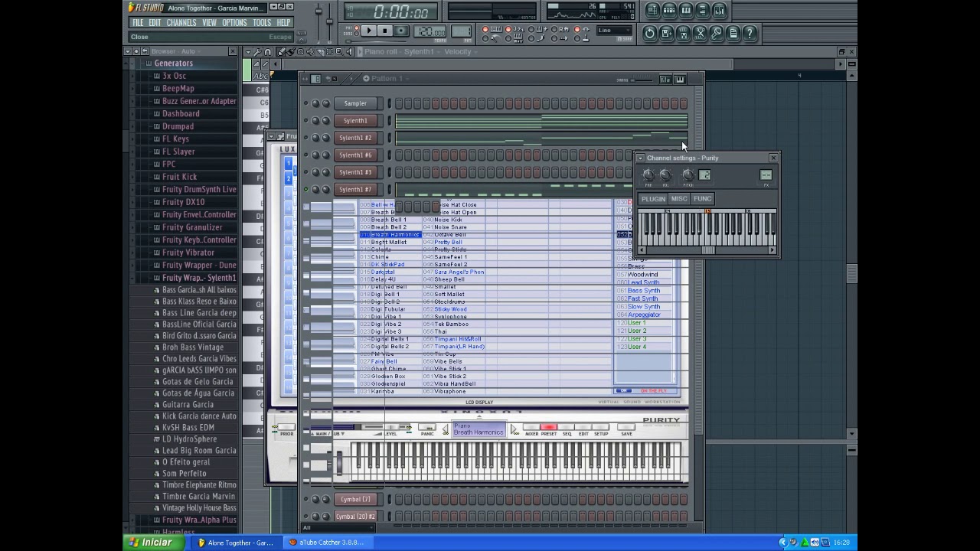Click the keyboard editor icon in Pattern window
This screenshot has height=551, width=980.
[x=679, y=79]
